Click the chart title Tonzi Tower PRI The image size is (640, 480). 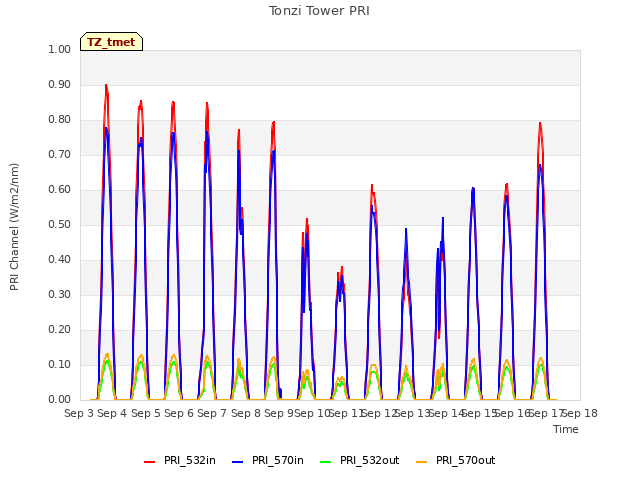319,11
